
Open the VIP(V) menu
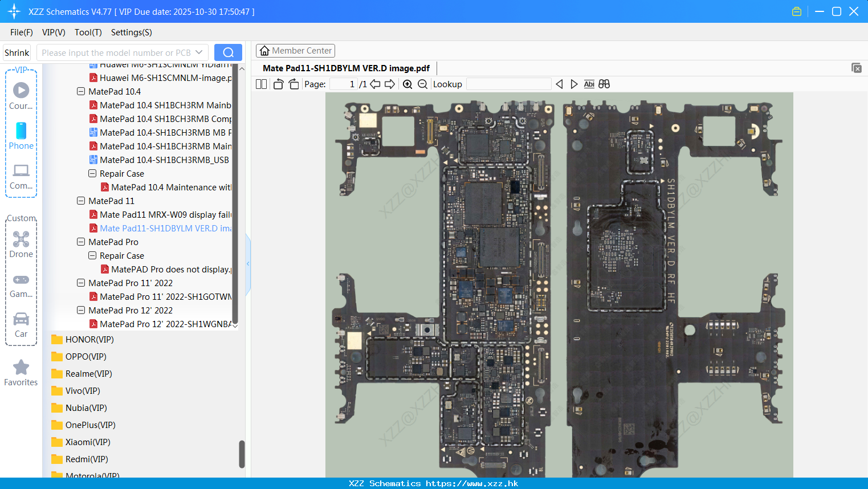54,32
